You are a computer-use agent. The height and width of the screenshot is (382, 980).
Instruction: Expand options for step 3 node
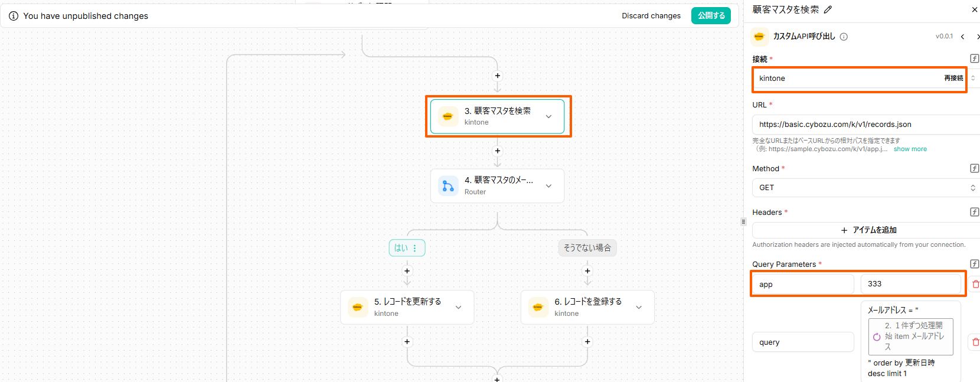click(x=548, y=116)
